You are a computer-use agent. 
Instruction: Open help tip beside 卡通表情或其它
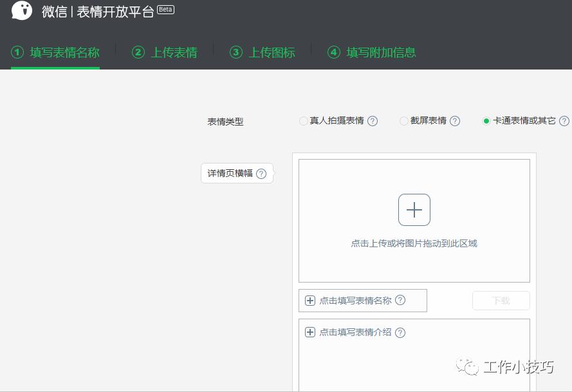click(x=564, y=120)
